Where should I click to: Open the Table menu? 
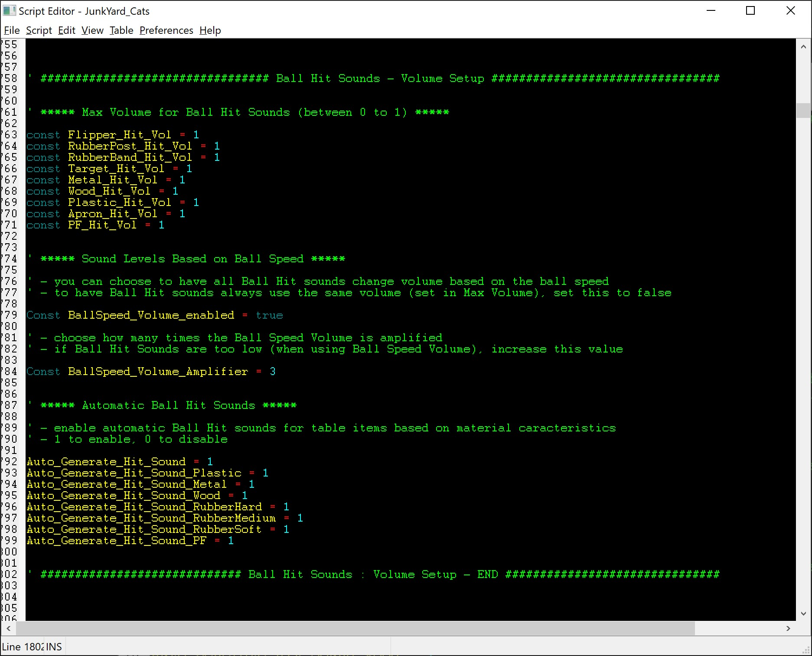point(121,30)
